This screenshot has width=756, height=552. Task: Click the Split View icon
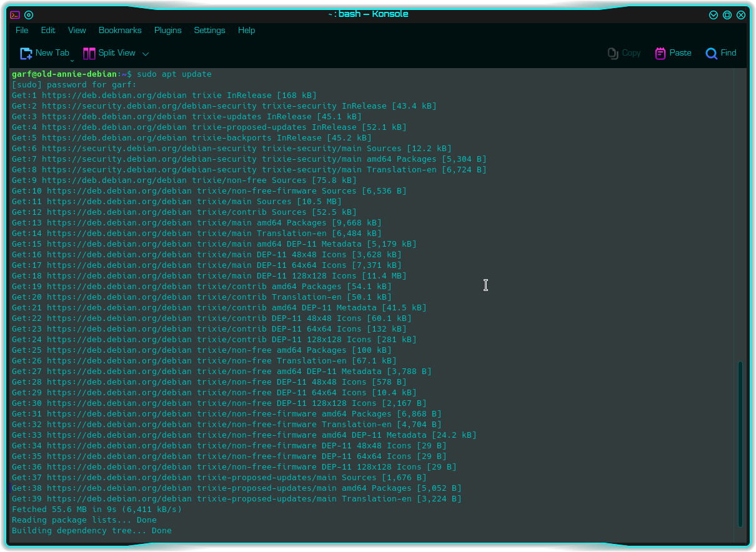click(x=89, y=54)
